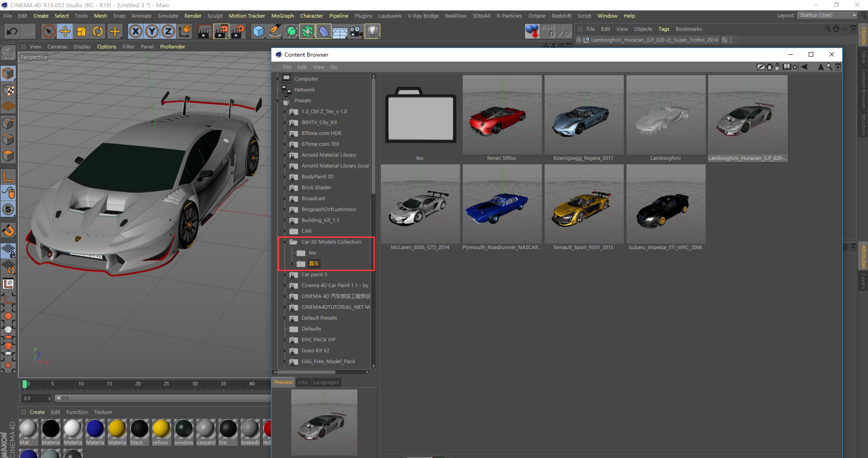Select the Pen spline tool icon
Screen dimensions: 868x458
coord(275,31)
